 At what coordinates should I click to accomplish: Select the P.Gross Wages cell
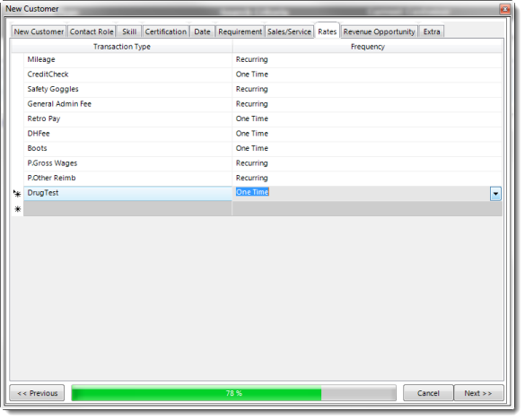point(128,163)
